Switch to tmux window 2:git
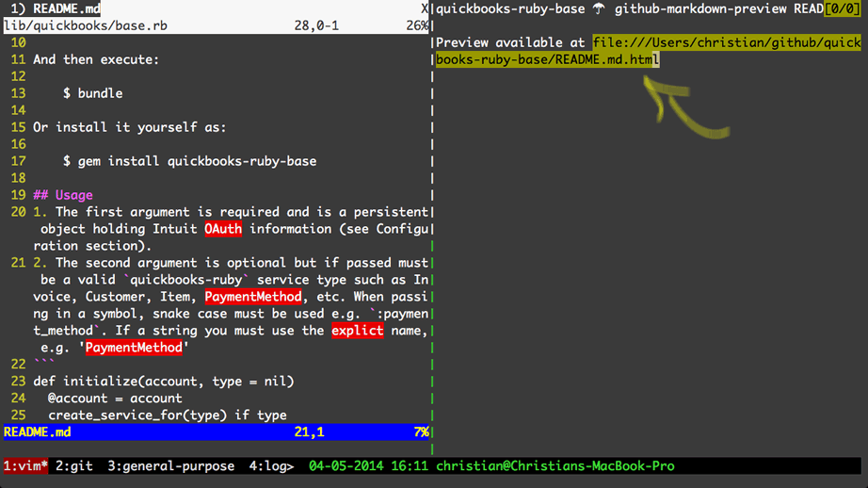 (74, 465)
